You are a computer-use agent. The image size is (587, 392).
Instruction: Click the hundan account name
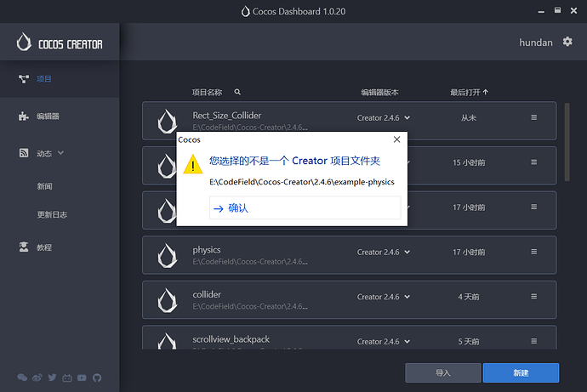tap(536, 43)
